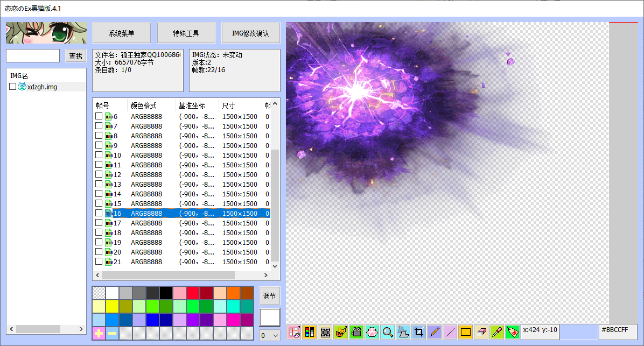This screenshot has height=346, width=644.
Task: Open the 特殊工具 menu
Action: [186, 33]
